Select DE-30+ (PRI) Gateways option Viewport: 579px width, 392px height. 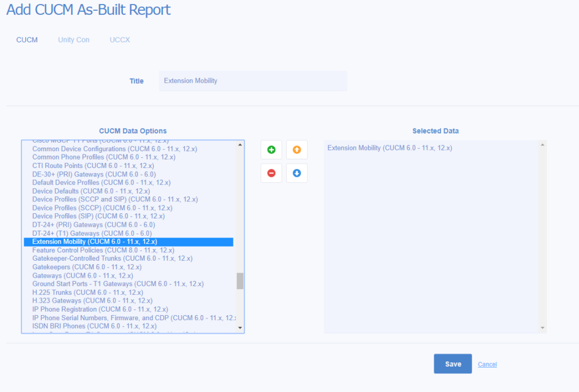(128, 174)
